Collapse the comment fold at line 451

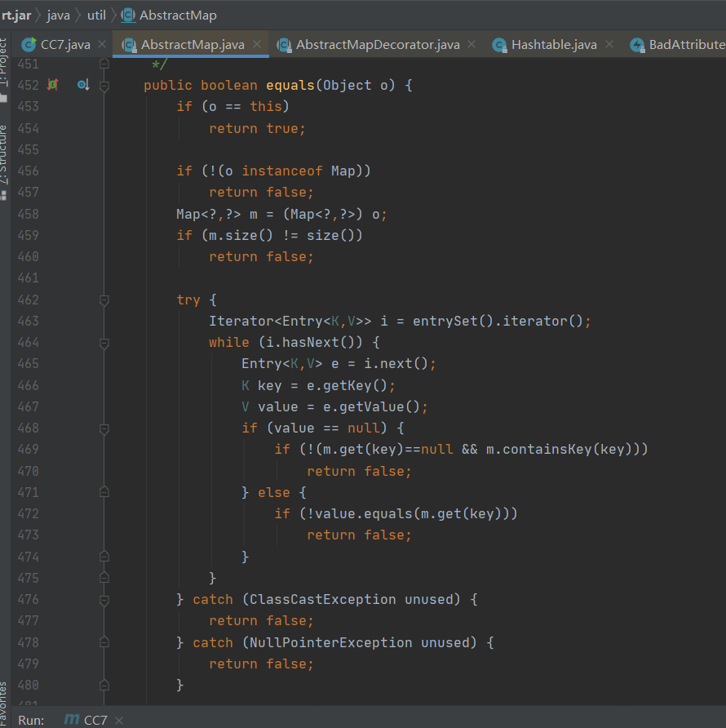click(x=104, y=64)
